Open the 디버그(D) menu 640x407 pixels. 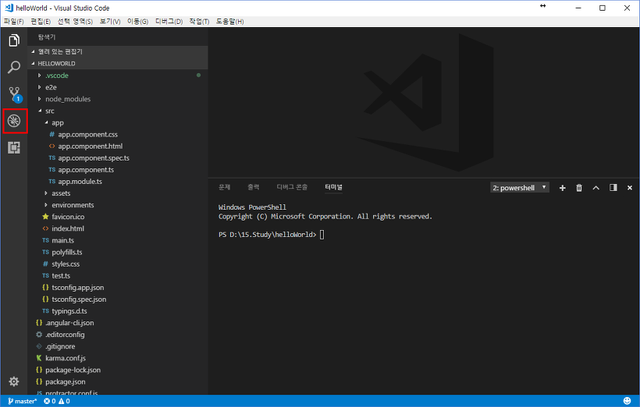point(169,21)
